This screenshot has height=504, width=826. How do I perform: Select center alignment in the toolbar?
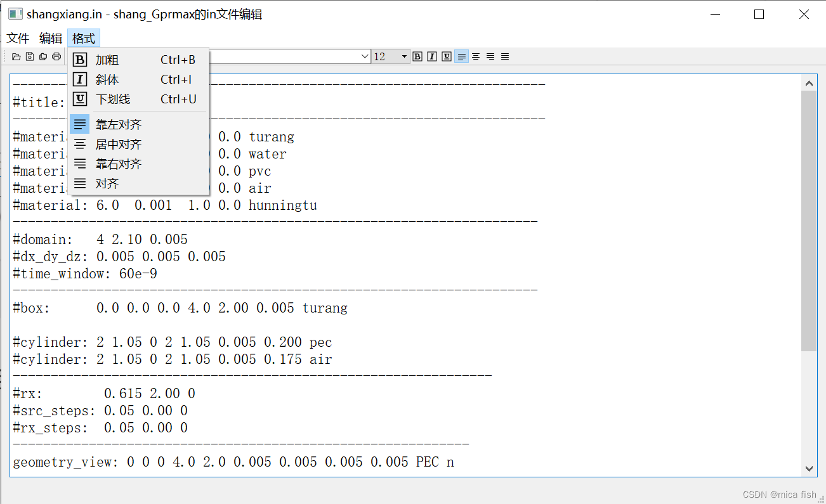tap(476, 56)
